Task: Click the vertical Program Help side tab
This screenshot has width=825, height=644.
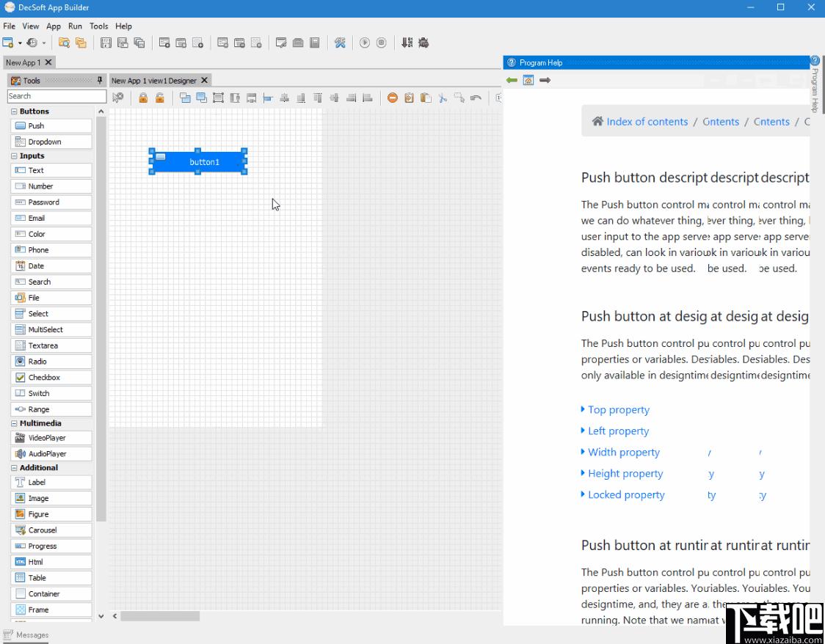Action: click(815, 84)
